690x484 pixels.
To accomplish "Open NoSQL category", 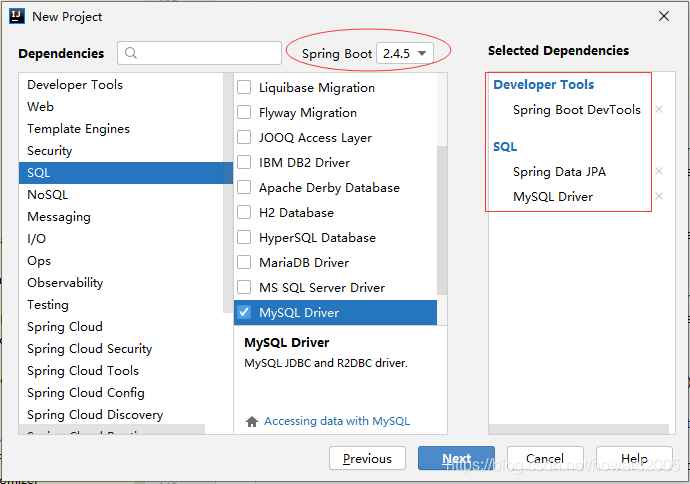I will (x=121, y=194).
